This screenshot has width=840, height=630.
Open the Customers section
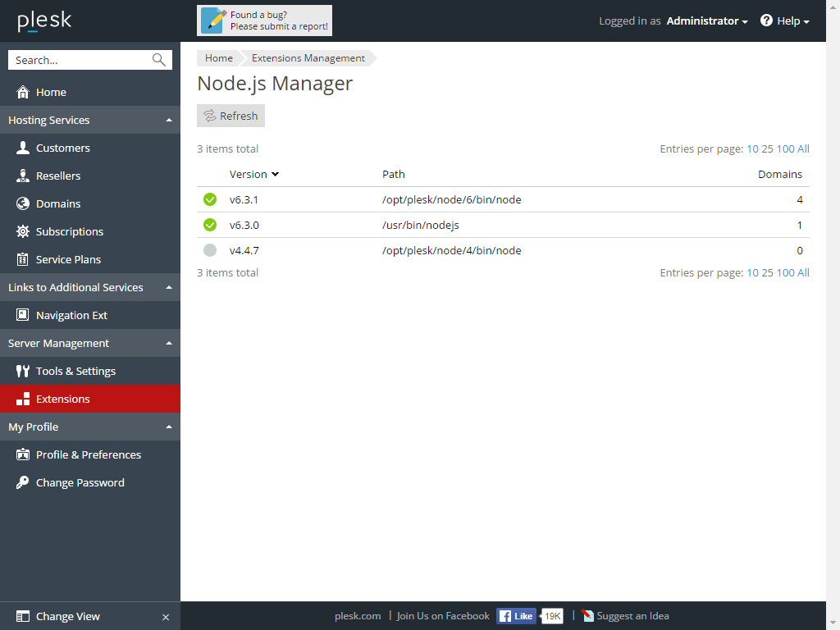click(63, 148)
